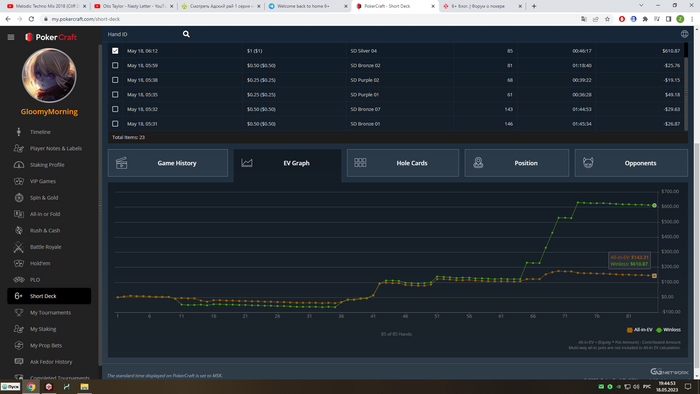Bookmark this page with star icon

607,19
